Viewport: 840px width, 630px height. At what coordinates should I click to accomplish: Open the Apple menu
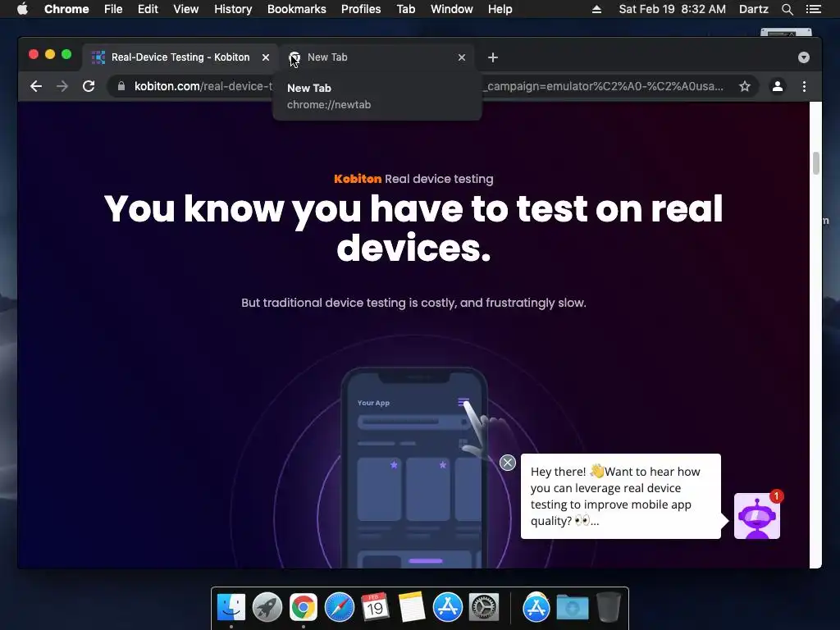click(22, 9)
